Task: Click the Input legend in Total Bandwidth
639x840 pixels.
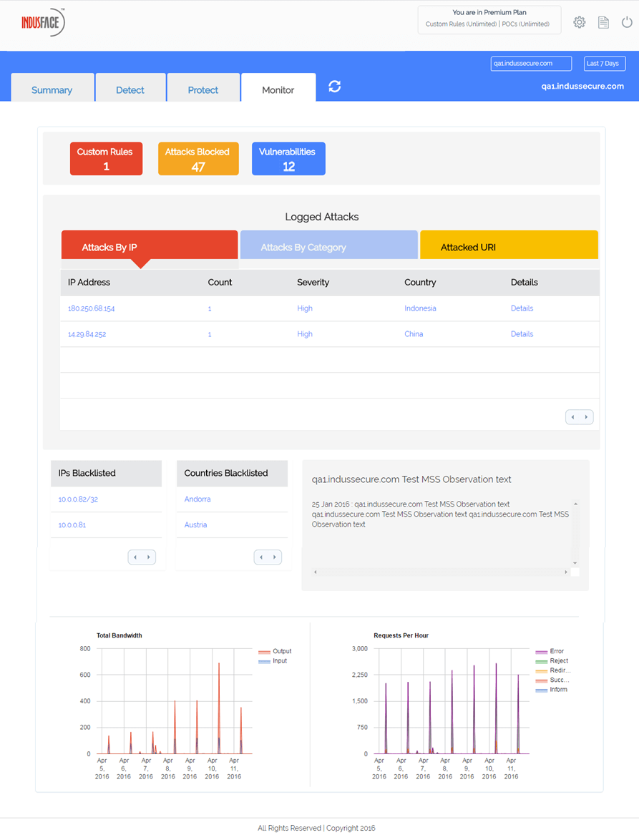Action: (x=273, y=661)
